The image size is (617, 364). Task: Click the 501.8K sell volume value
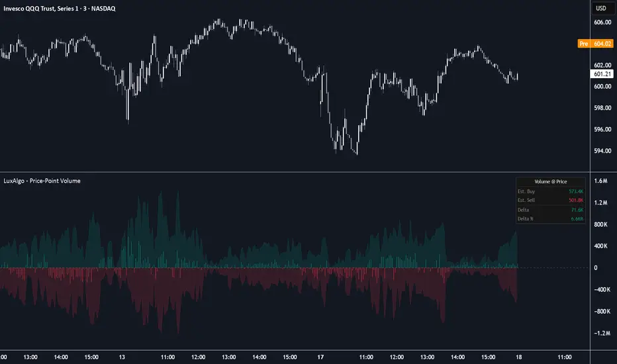[576, 200]
